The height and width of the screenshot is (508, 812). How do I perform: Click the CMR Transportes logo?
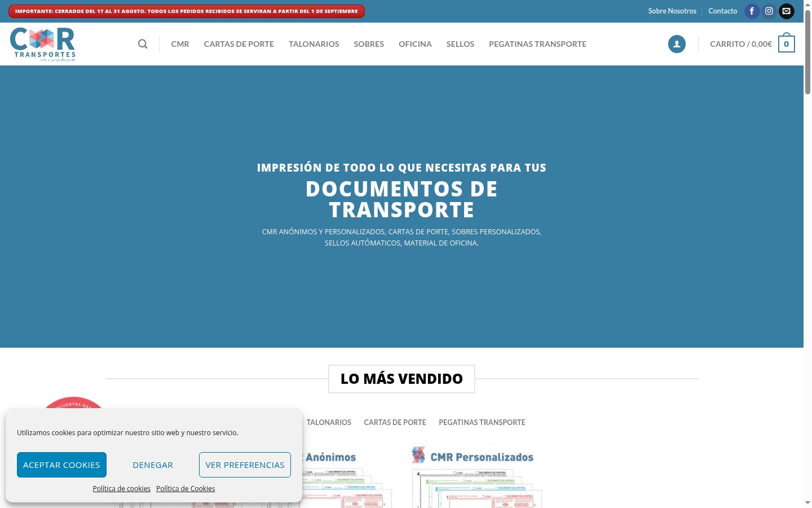pos(43,44)
